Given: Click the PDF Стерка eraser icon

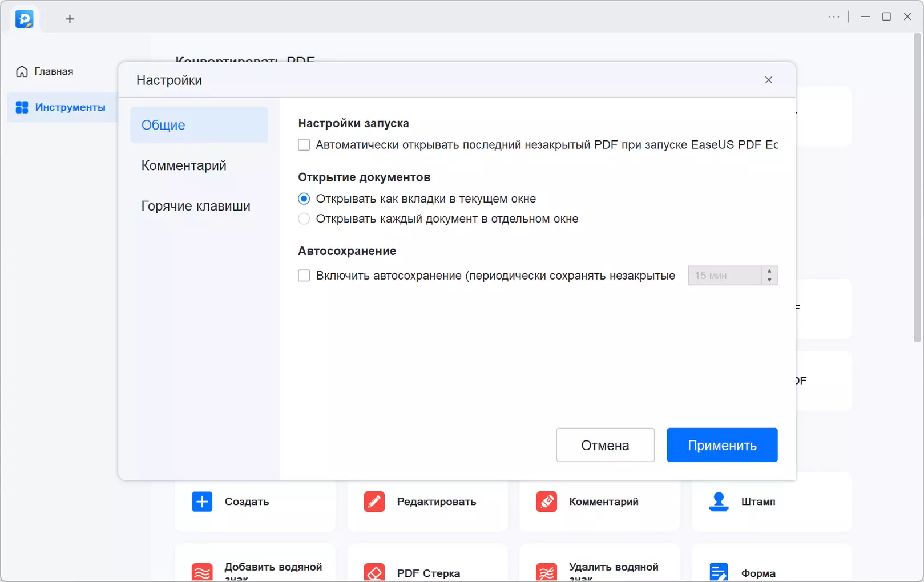Looking at the screenshot, I should 374,572.
